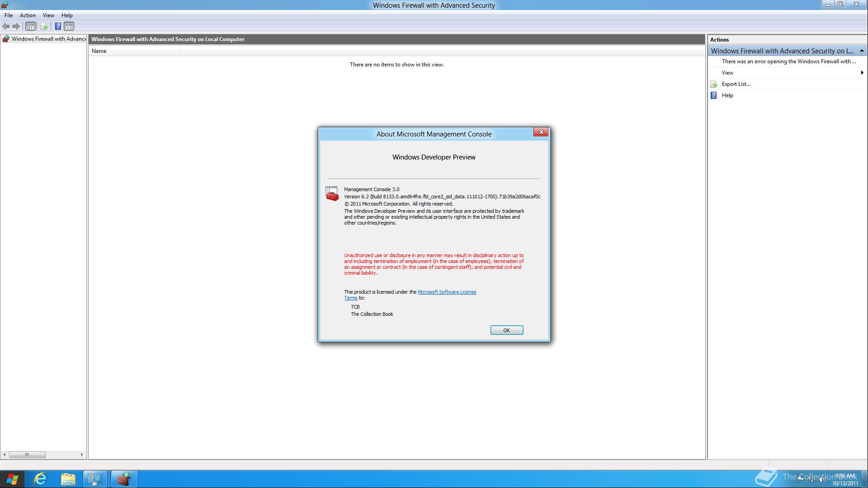Click 'There are no items to show' message
This screenshot has width=868, height=488.
click(397, 65)
